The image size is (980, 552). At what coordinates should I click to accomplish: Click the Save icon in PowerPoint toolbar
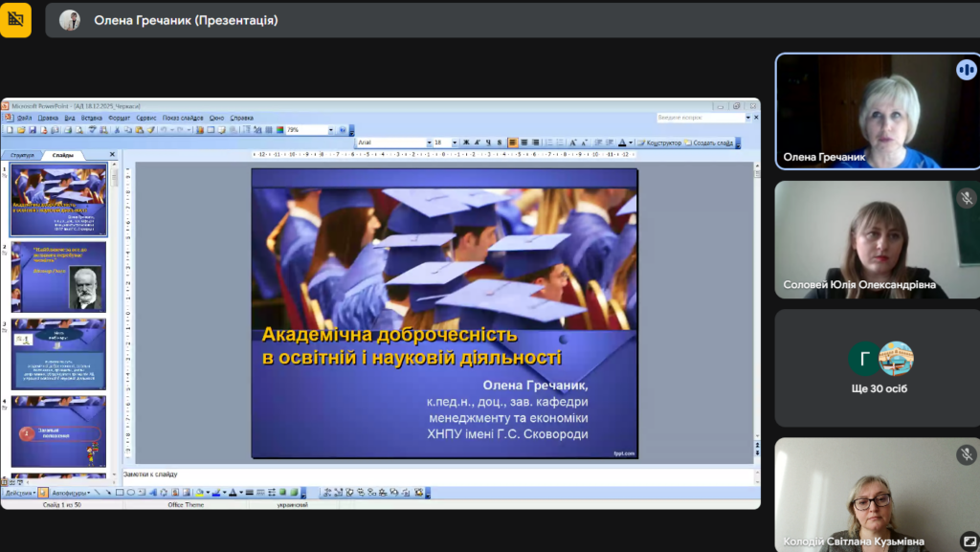point(32,129)
